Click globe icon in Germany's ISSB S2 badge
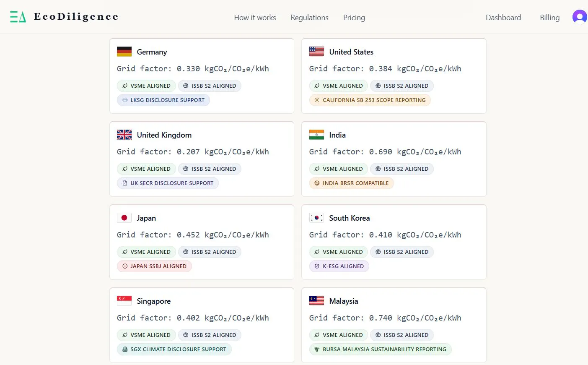 186,86
